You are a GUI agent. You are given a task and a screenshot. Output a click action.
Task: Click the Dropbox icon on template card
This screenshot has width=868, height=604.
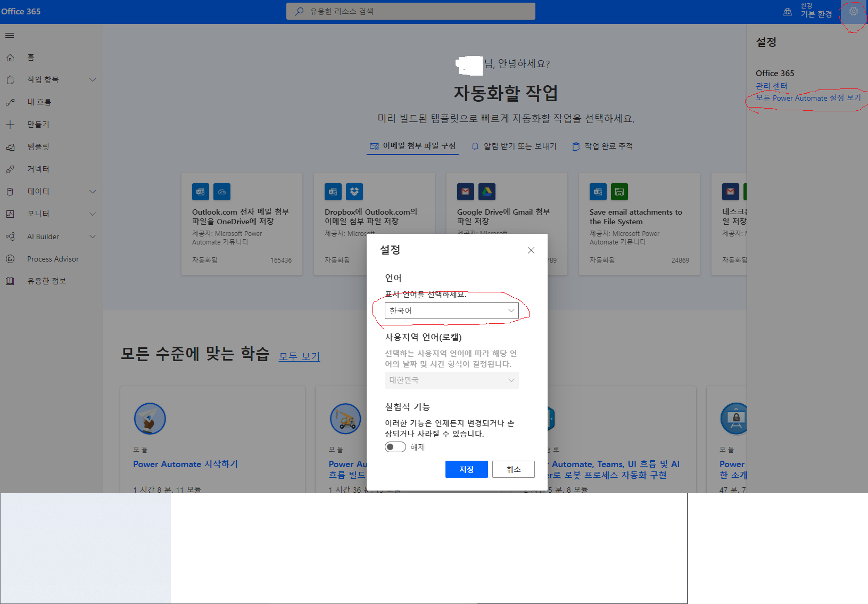354,192
